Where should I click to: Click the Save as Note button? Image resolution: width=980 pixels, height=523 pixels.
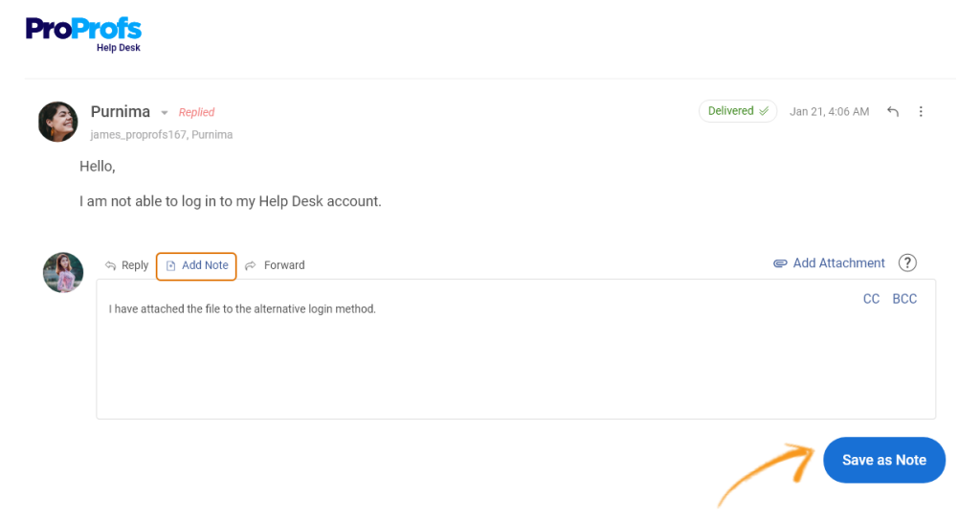tap(883, 460)
